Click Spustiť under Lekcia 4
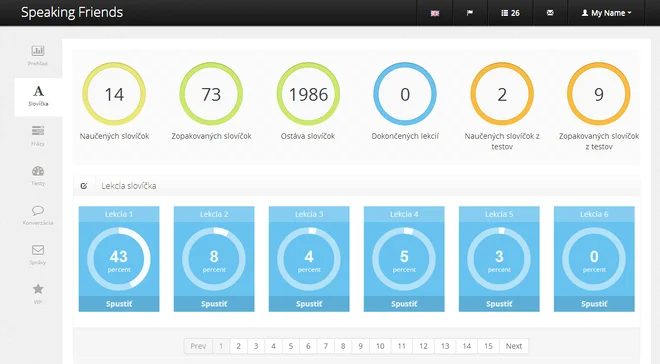 [404, 304]
